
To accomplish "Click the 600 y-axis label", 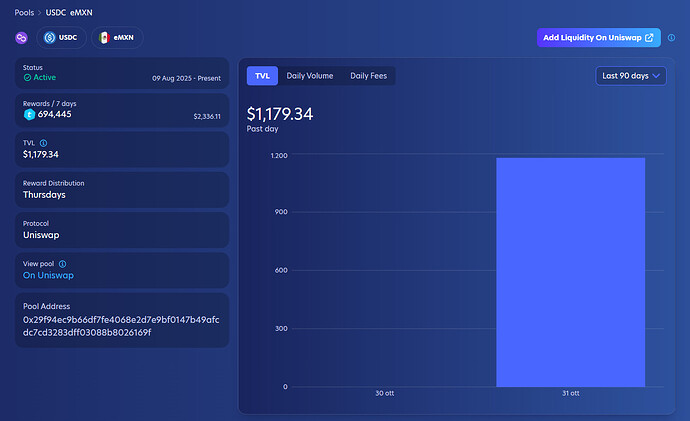I will [x=281, y=270].
